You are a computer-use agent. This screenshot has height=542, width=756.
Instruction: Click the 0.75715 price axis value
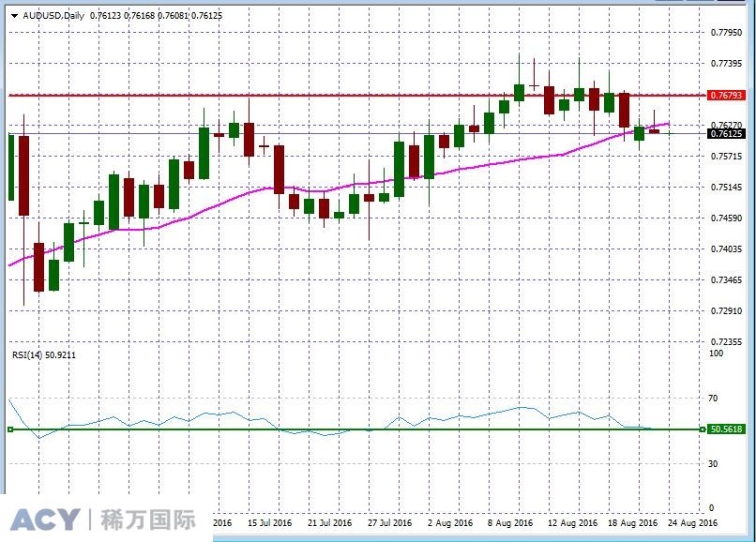click(727, 157)
